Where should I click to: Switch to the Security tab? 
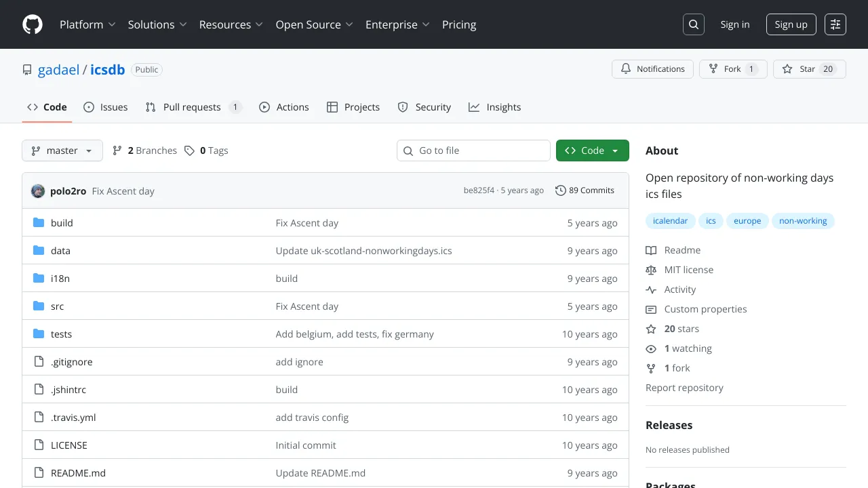pos(424,107)
